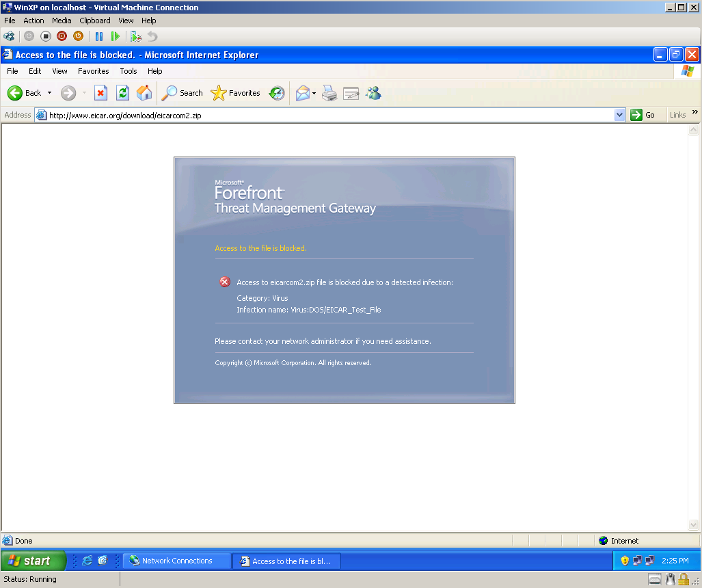Image resolution: width=702 pixels, height=588 pixels.
Task: Open Internet Explorer View menu
Action: pyautogui.click(x=59, y=71)
